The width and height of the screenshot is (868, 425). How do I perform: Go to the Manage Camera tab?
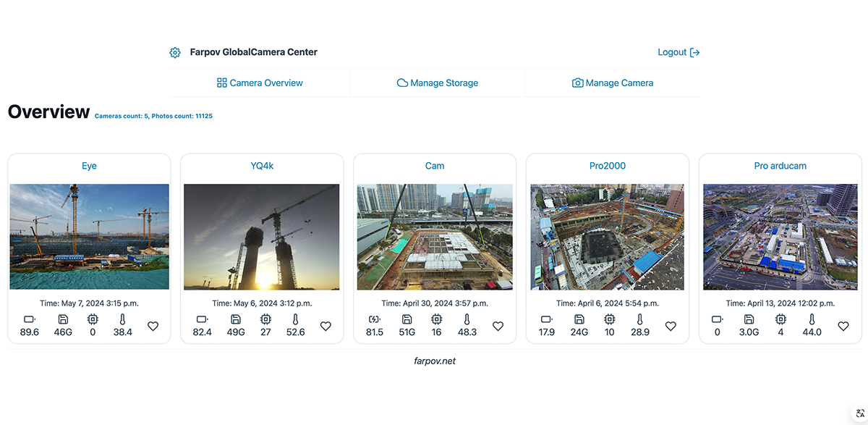613,83
